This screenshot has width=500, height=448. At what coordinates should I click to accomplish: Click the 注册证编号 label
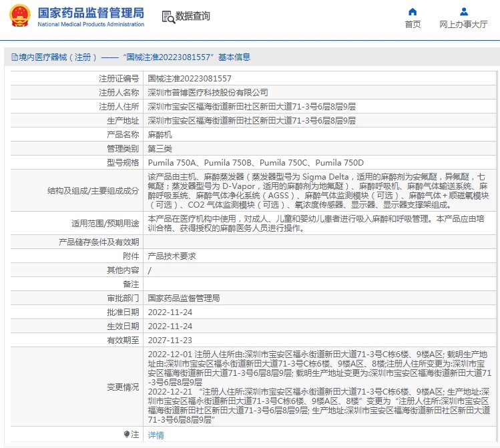click(x=119, y=78)
